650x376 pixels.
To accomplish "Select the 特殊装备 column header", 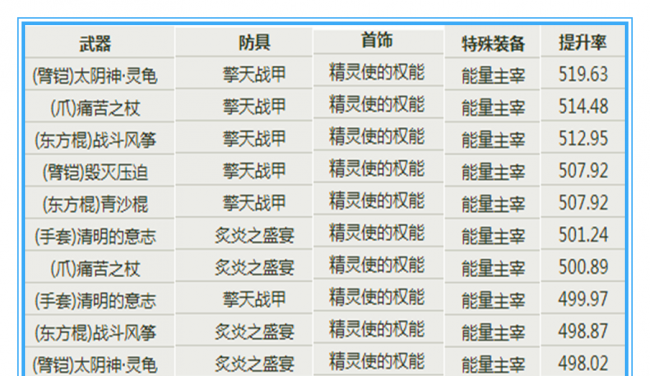I will coord(493,44).
